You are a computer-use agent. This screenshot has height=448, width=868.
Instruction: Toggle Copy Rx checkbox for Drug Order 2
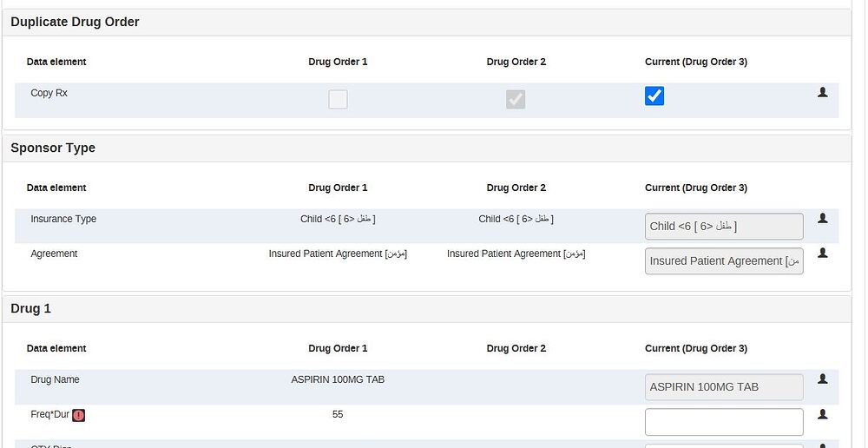tap(516, 100)
